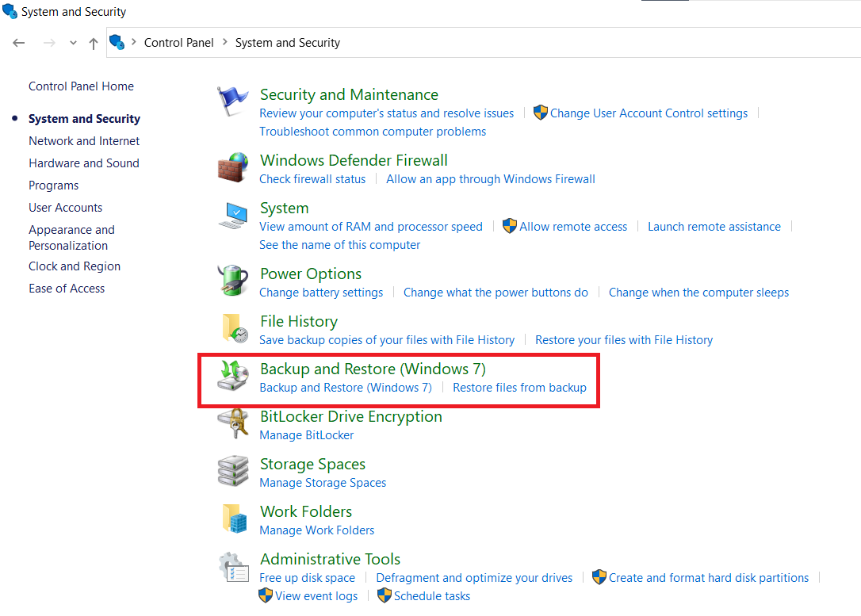This screenshot has width=861, height=616.
Task: Click the Windows Defender Firewall brick icon
Action: pyautogui.click(x=232, y=167)
